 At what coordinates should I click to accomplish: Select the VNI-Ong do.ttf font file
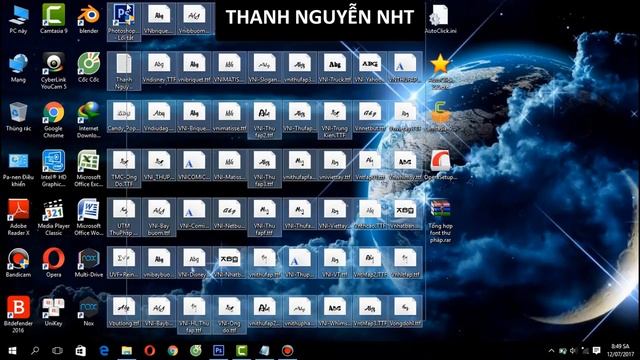229,314
